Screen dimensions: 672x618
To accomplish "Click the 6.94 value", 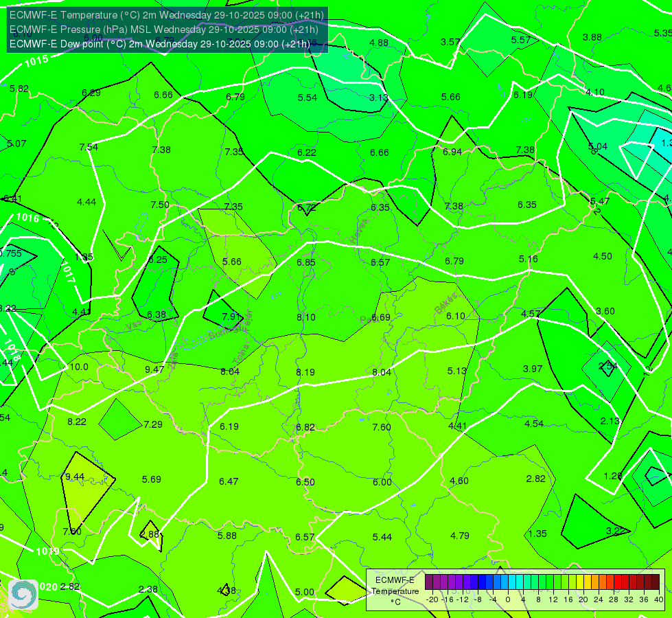I will point(452,152).
